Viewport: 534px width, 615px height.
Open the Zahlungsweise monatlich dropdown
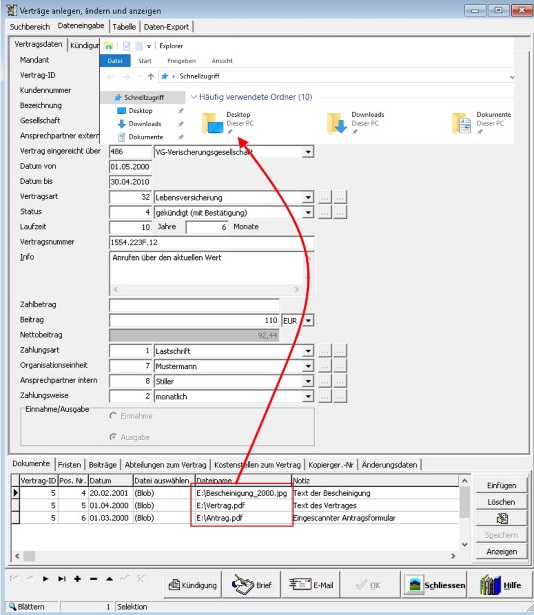[x=308, y=396]
